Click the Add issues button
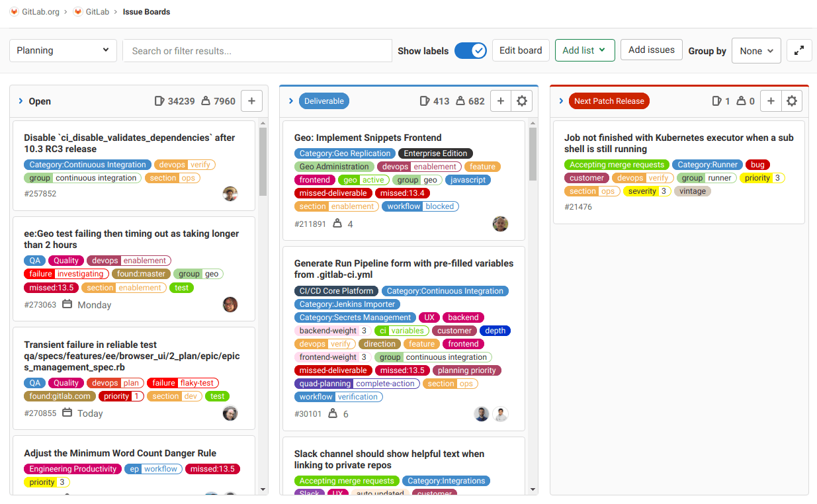817x504 pixels. click(651, 50)
